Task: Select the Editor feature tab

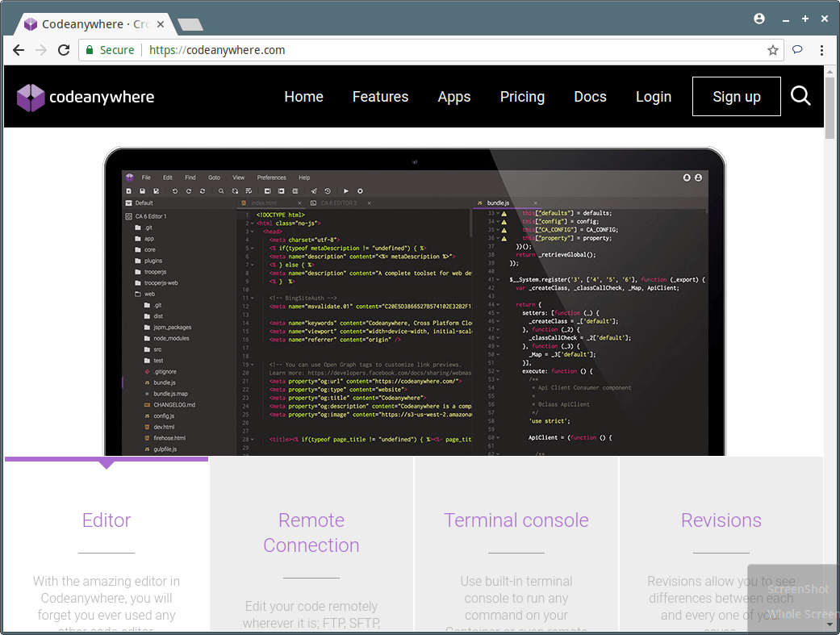Action: [107, 545]
